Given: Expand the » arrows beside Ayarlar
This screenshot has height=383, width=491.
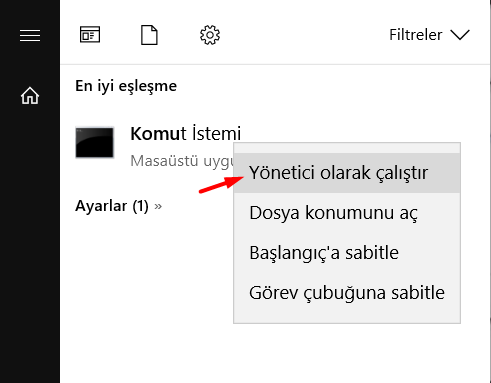Looking at the screenshot, I should point(158,206).
